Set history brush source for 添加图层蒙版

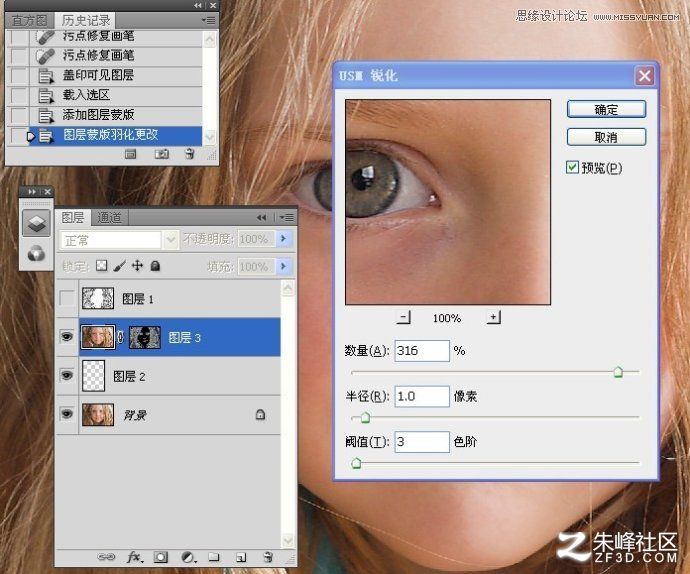pyautogui.click(x=19, y=115)
